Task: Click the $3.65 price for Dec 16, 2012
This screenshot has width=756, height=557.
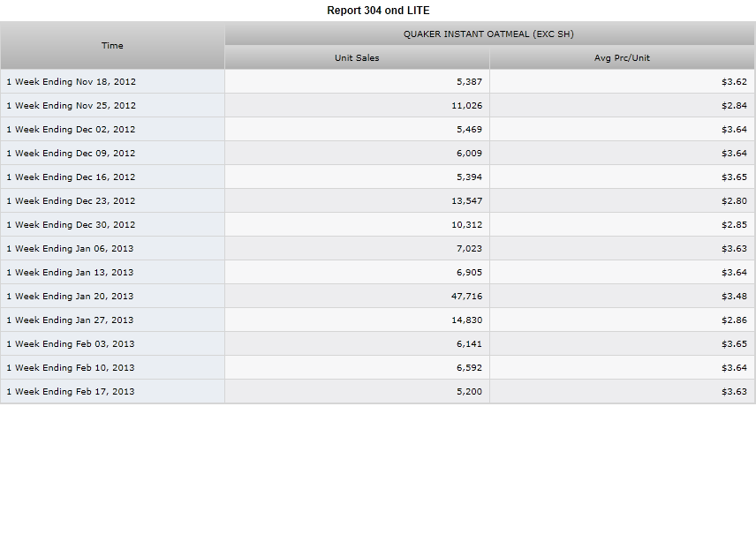Action: pos(734,177)
